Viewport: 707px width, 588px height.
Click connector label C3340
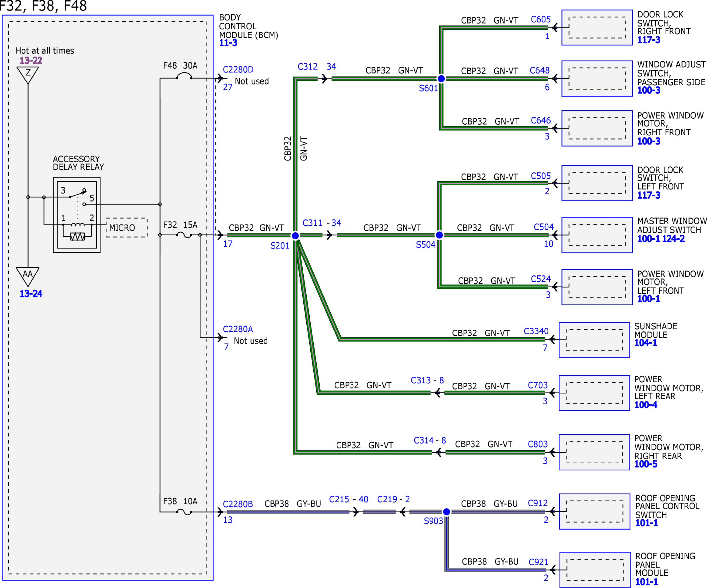pos(536,331)
